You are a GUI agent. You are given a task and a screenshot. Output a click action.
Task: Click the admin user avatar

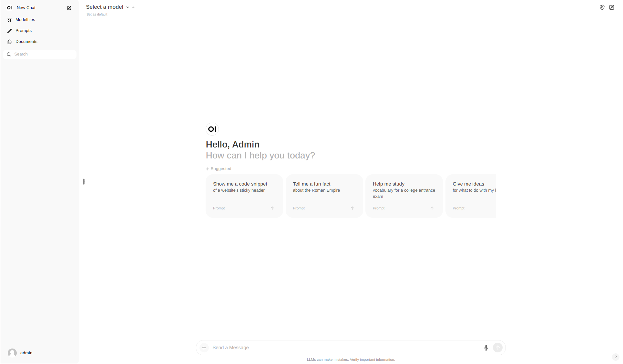(12, 353)
